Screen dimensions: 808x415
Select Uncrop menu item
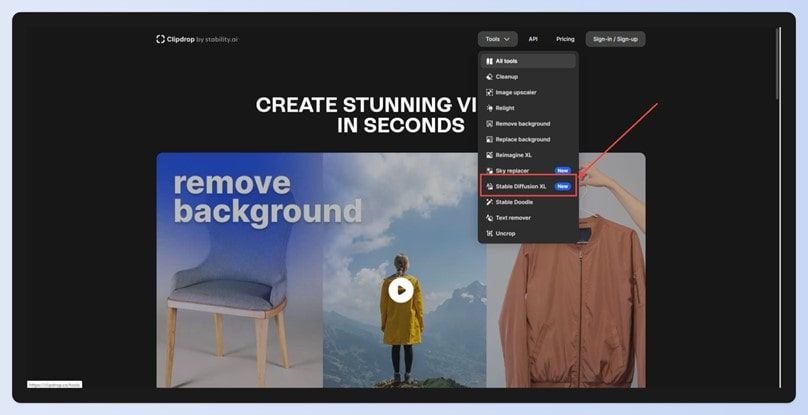(528, 234)
